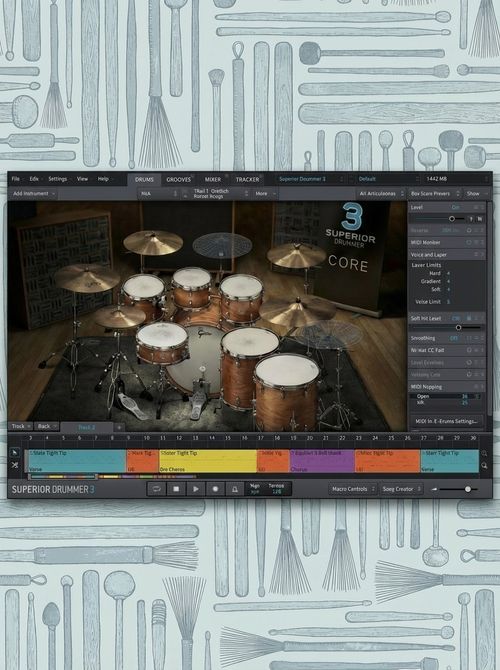The width and height of the screenshot is (500, 670).
Task: Adjust the Soft Hit Level slider
Action: tap(459, 328)
